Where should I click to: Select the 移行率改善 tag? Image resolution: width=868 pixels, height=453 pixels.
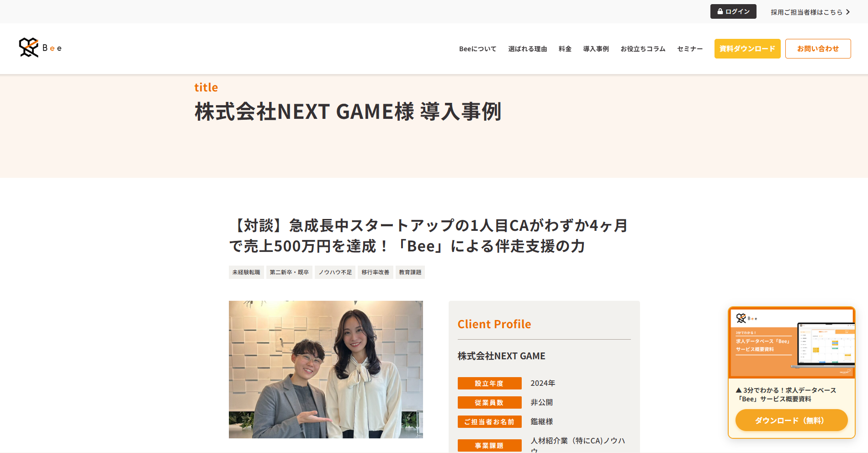pyautogui.click(x=376, y=272)
